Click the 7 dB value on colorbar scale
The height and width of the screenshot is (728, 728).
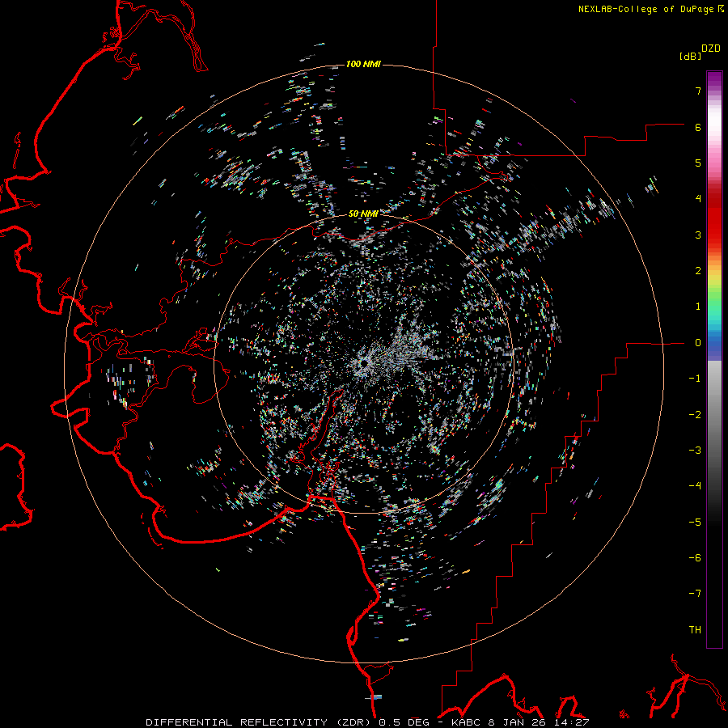click(698, 91)
